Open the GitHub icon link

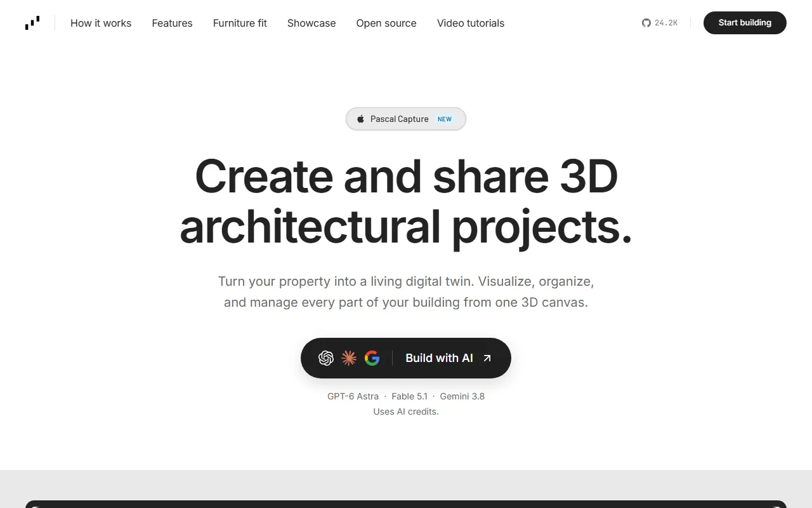tap(646, 23)
